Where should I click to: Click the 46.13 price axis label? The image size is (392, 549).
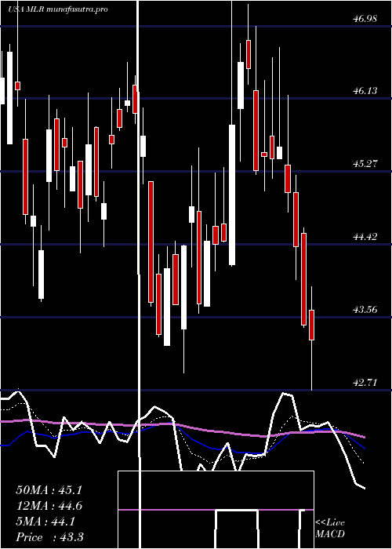[365, 91]
